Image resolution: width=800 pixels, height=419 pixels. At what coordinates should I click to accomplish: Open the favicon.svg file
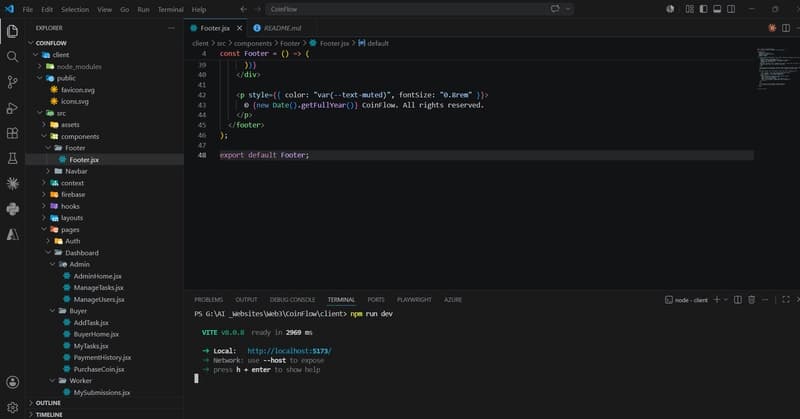tap(73, 90)
